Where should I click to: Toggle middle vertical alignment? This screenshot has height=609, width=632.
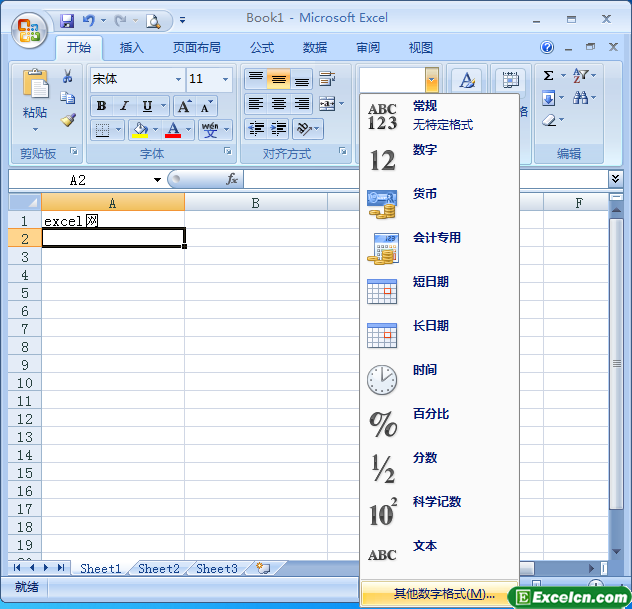tap(279, 79)
